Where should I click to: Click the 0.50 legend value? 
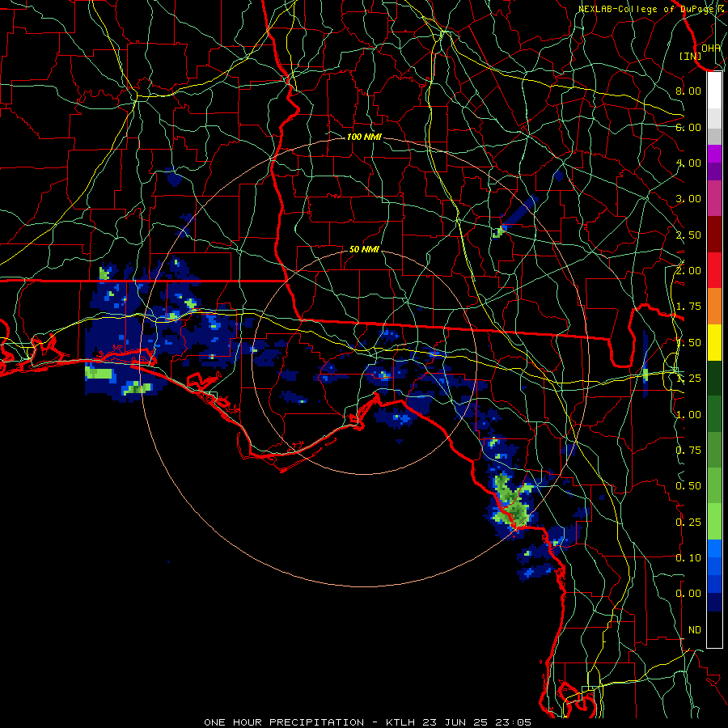tap(688, 486)
